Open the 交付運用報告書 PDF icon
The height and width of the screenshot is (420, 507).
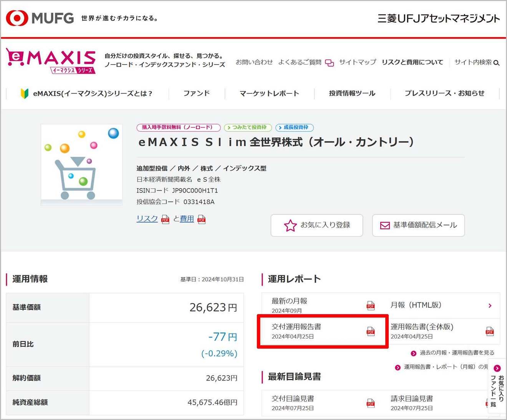371,331
